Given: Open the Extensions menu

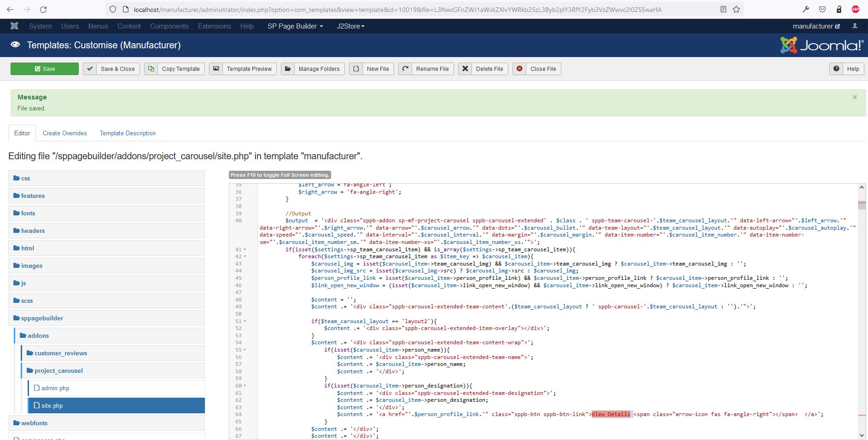Looking at the screenshot, I should 214,26.
